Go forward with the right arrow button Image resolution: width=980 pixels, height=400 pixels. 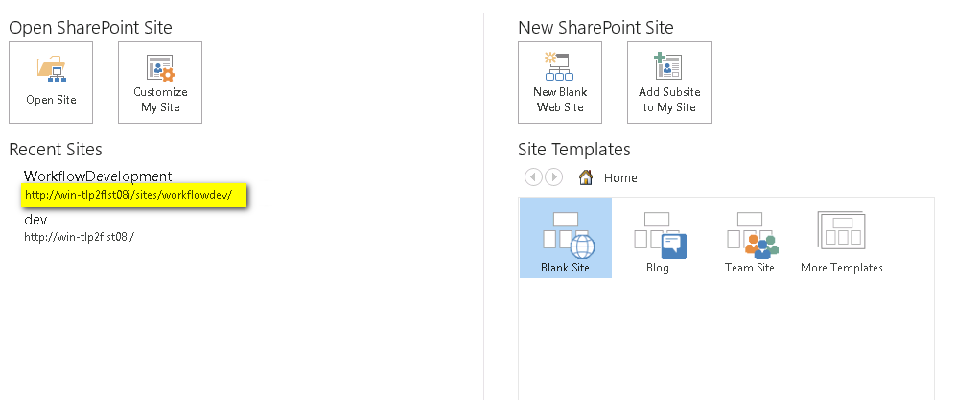tap(553, 177)
